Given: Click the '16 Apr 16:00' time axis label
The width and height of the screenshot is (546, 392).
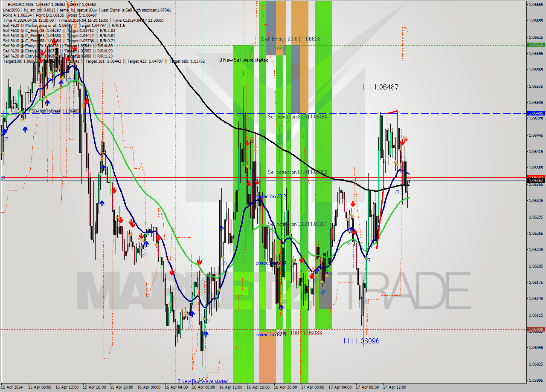Looking at the screenshot, I should (258, 387).
